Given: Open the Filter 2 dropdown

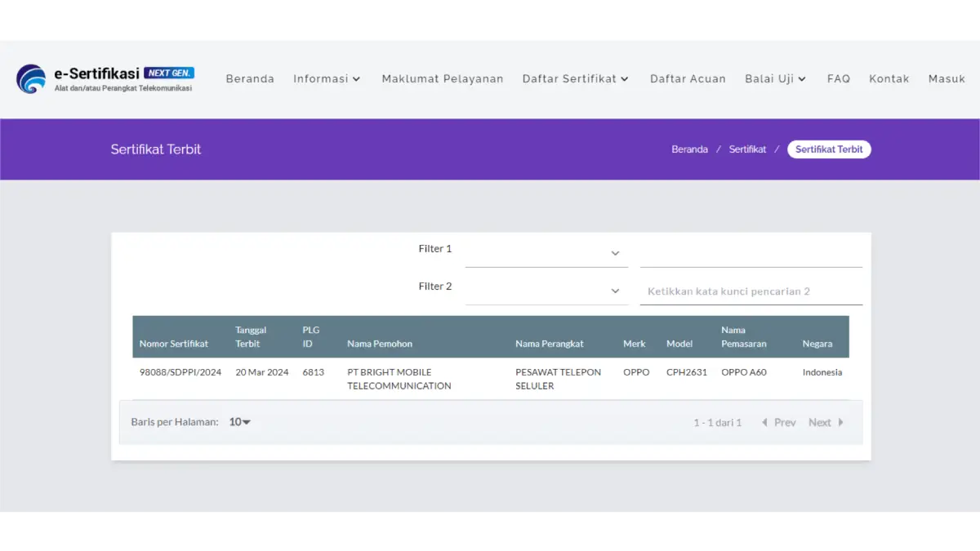Looking at the screenshot, I should [x=546, y=291].
